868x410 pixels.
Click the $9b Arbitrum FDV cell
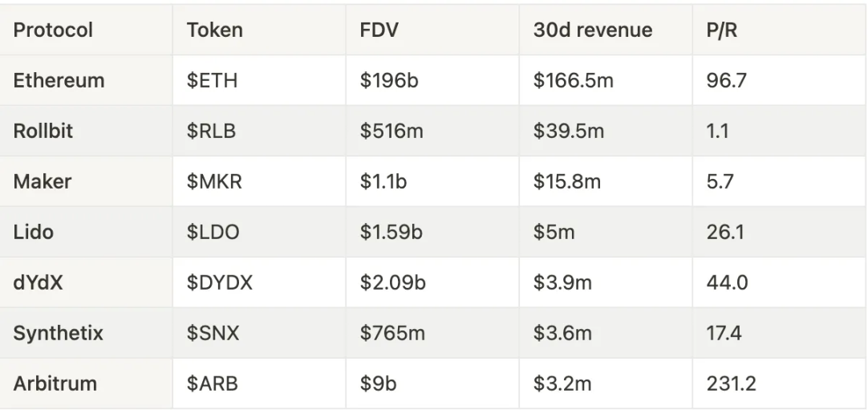pyautogui.click(x=432, y=384)
